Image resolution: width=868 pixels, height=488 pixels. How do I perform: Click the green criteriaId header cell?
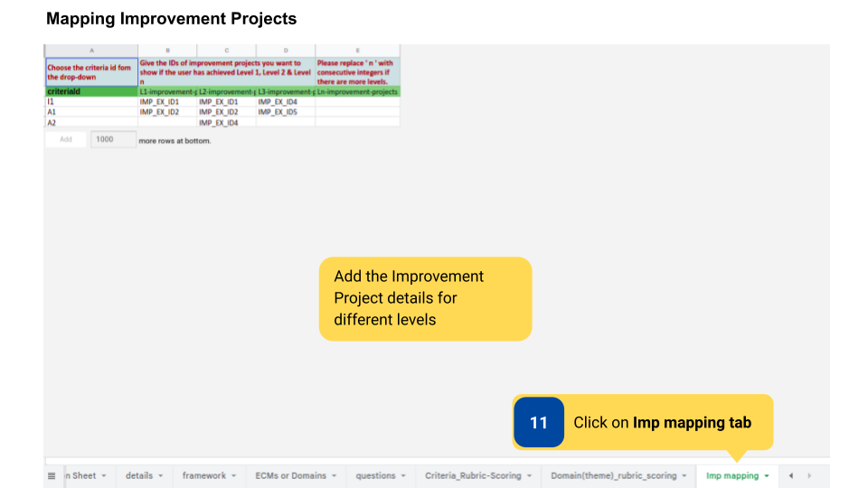click(x=90, y=91)
